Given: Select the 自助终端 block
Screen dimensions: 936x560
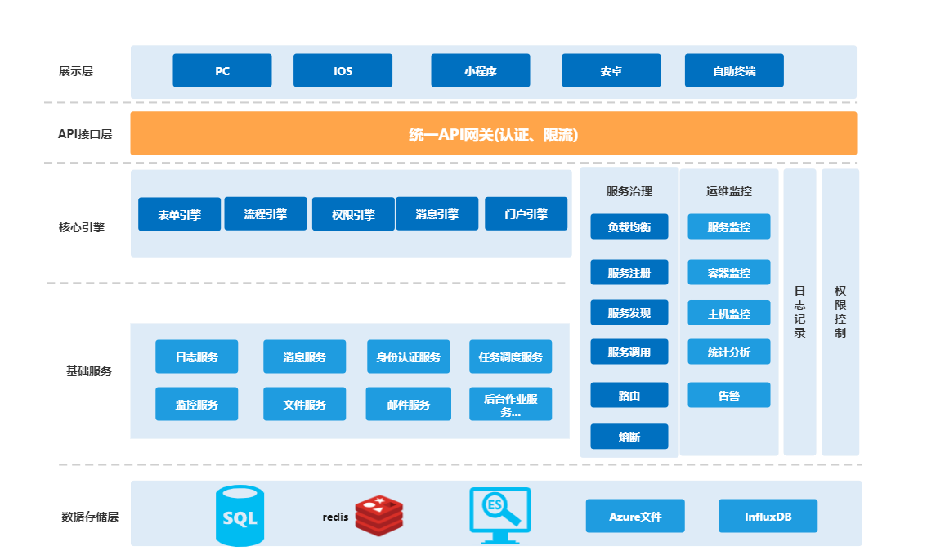Looking at the screenshot, I should 733,71.
